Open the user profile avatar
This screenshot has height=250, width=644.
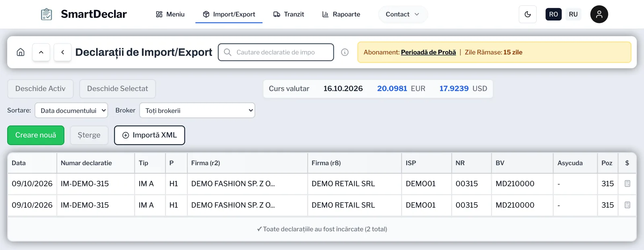pos(599,14)
